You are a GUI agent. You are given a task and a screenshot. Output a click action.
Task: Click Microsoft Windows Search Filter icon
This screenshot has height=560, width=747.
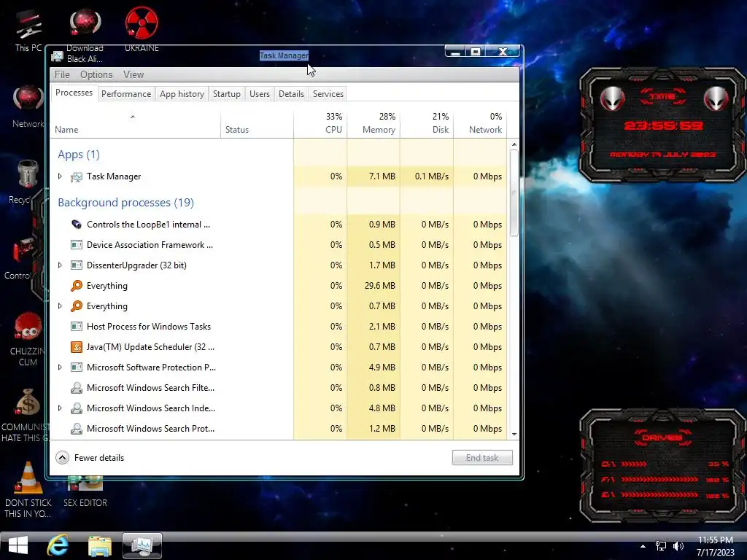pos(76,388)
